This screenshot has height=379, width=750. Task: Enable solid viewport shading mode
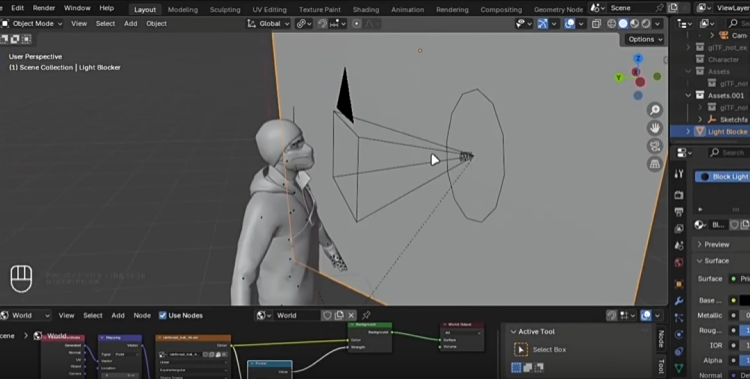tap(623, 23)
